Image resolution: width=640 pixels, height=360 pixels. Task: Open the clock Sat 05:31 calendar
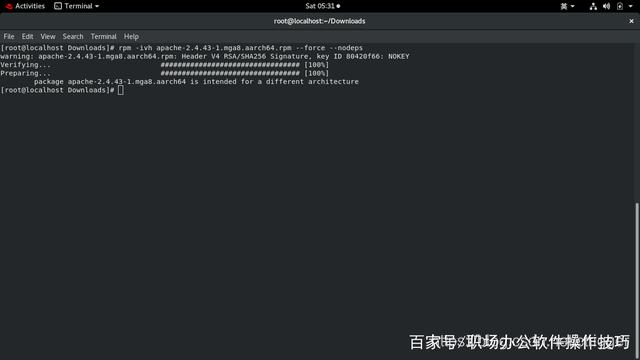click(x=322, y=6)
